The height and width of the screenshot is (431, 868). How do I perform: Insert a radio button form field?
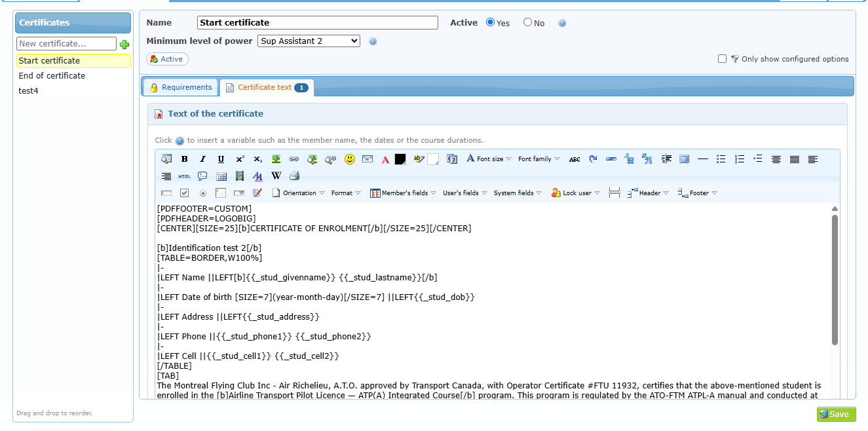203,193
